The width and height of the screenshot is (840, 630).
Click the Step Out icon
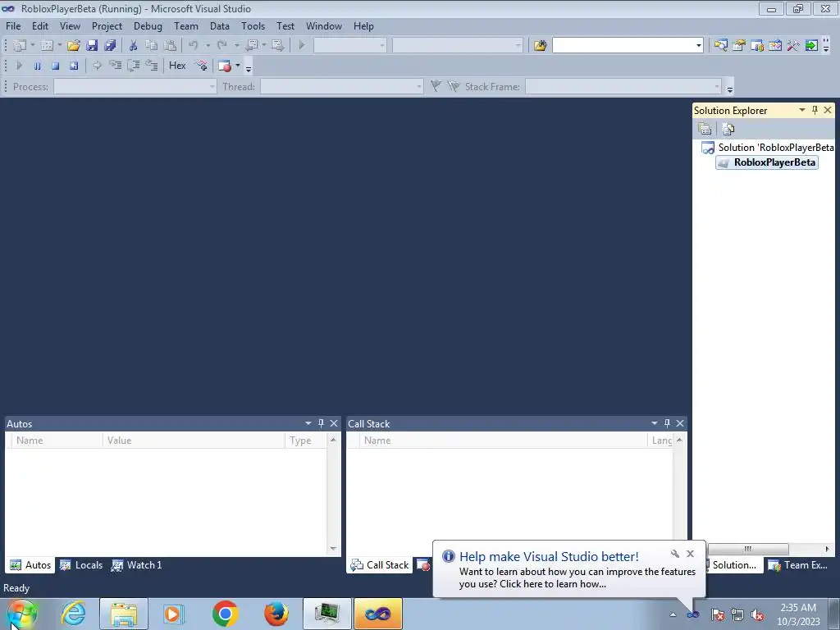click(152, 66)
